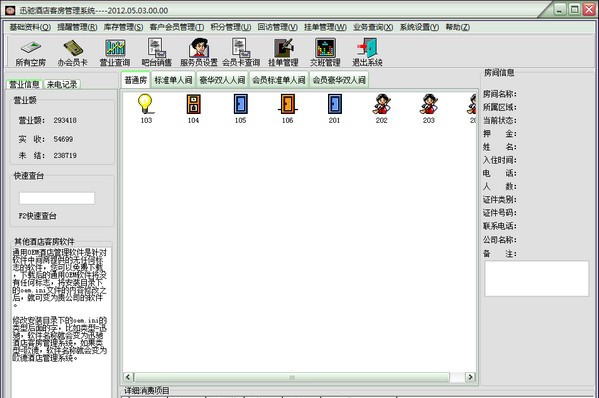Open the 基础资料(Q) menu
The image size is (599, 398).
(30, 27)
